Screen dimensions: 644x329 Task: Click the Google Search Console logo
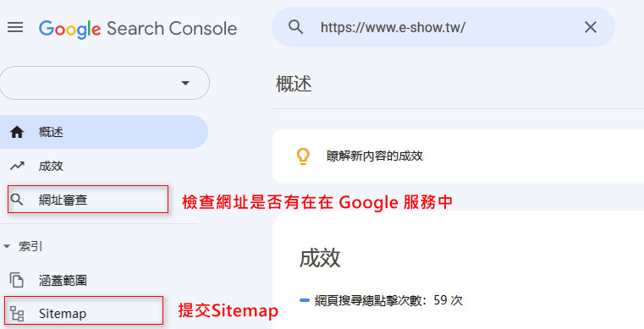click(138, 29)
